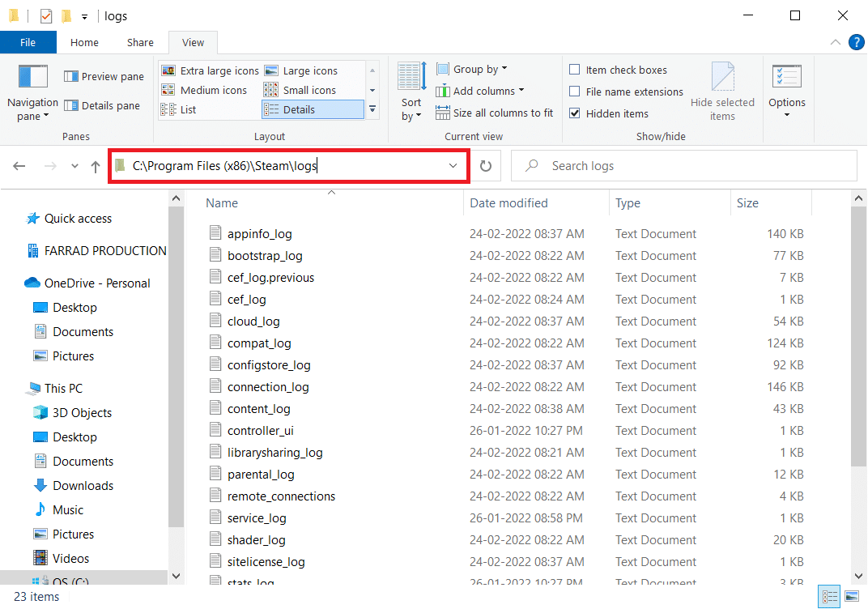868x609 pixels.
Task: Select Details layout view
Action: 313,109
